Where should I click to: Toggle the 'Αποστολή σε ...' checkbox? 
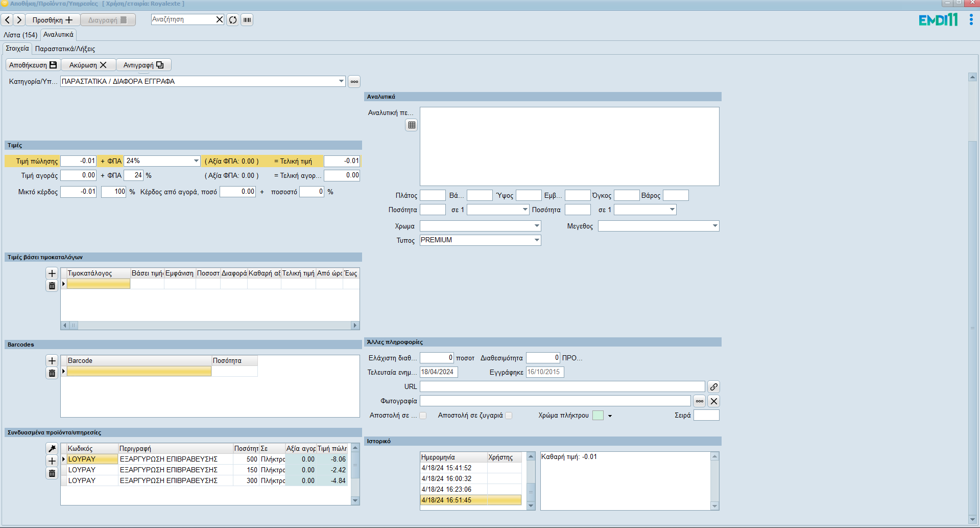click(423, 416)
